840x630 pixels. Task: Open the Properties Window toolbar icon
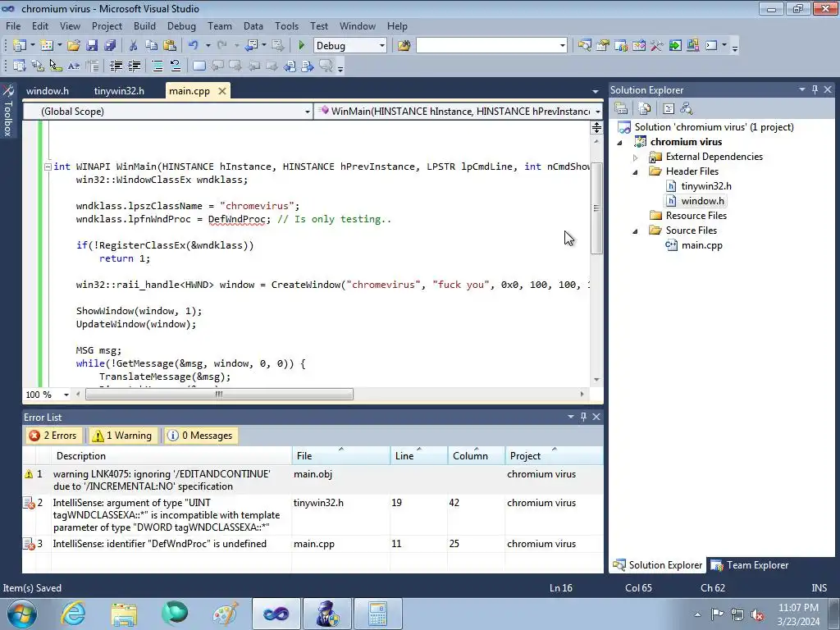point(603,46)
